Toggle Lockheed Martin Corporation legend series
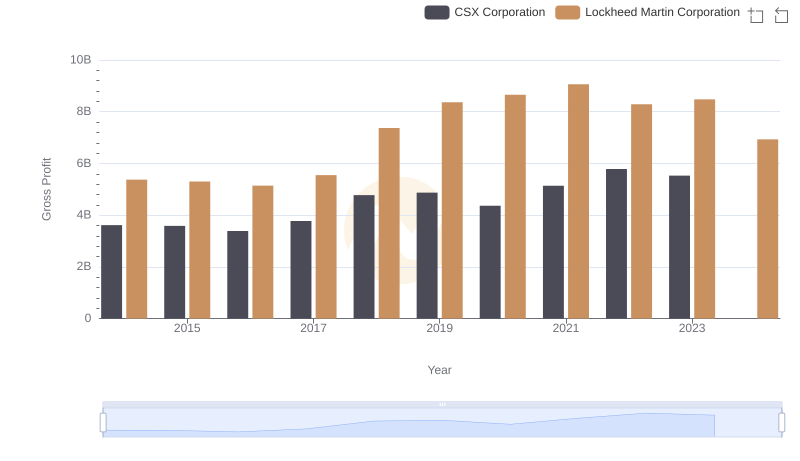Viewport: 800px width, 461px height. pyautogui.click(x=647, y=12)
